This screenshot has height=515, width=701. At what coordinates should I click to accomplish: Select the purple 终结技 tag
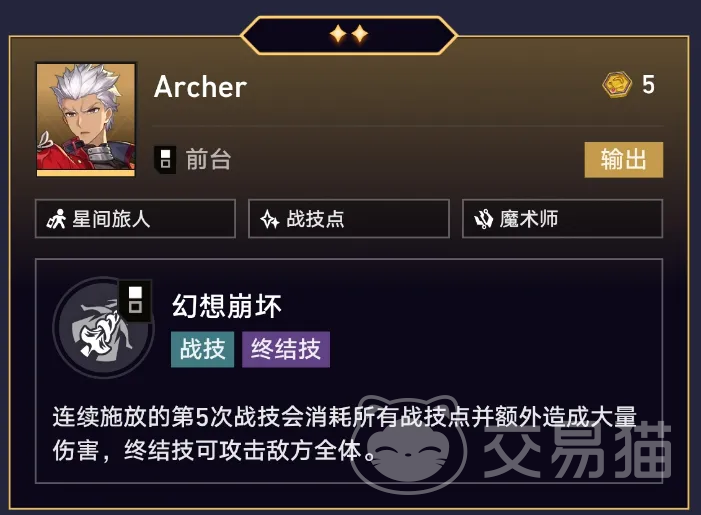[x=286, y=349]
